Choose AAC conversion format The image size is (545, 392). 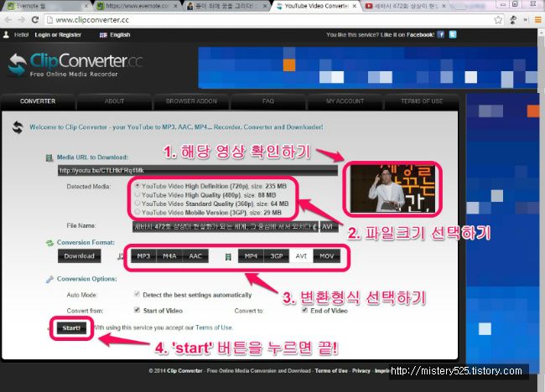(x=195, y=256)
